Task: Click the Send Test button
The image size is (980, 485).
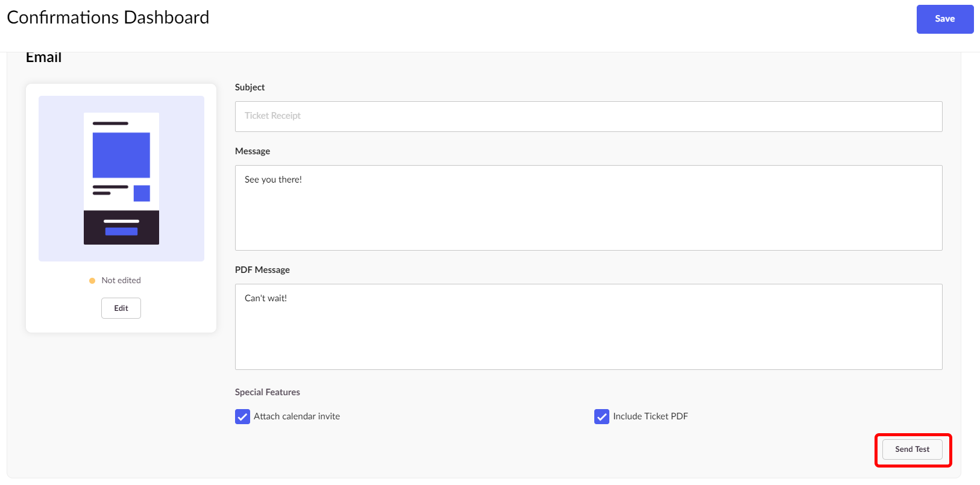Action: point(912,449)
